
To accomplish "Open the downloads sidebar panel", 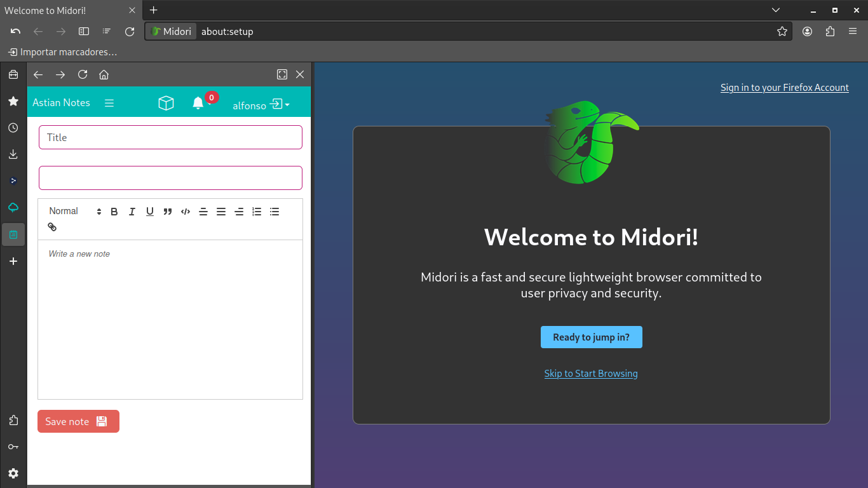I will [x=13, y=154].
